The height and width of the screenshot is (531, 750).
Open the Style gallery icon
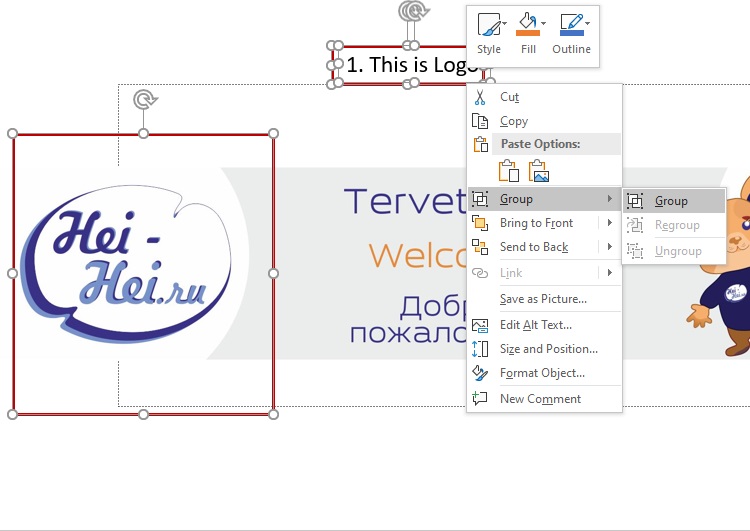coord(488,24)
